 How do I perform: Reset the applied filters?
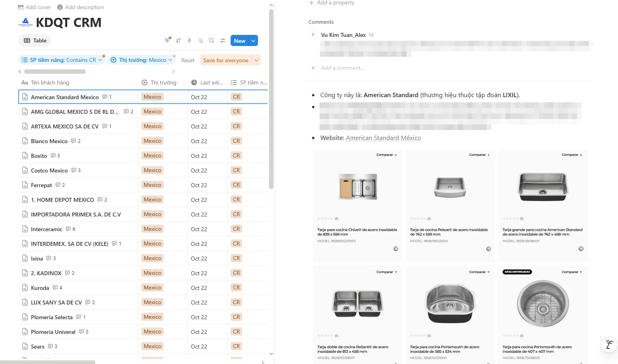(188, 60)
